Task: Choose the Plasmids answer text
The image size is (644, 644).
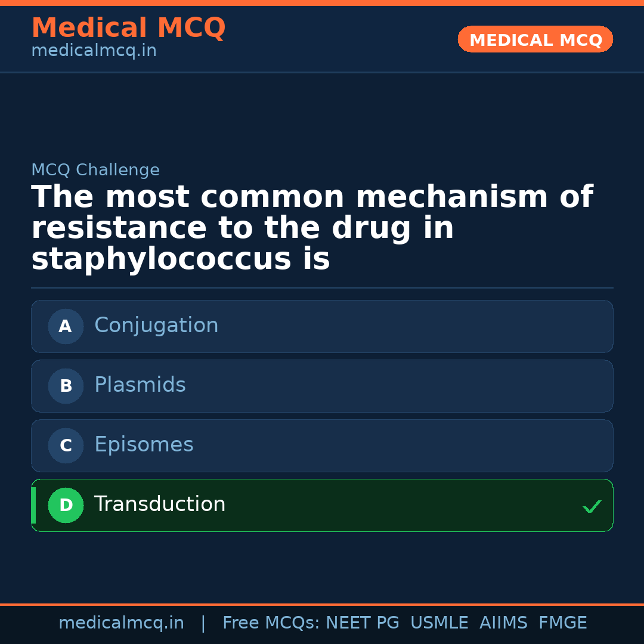Action: point(140,385)
